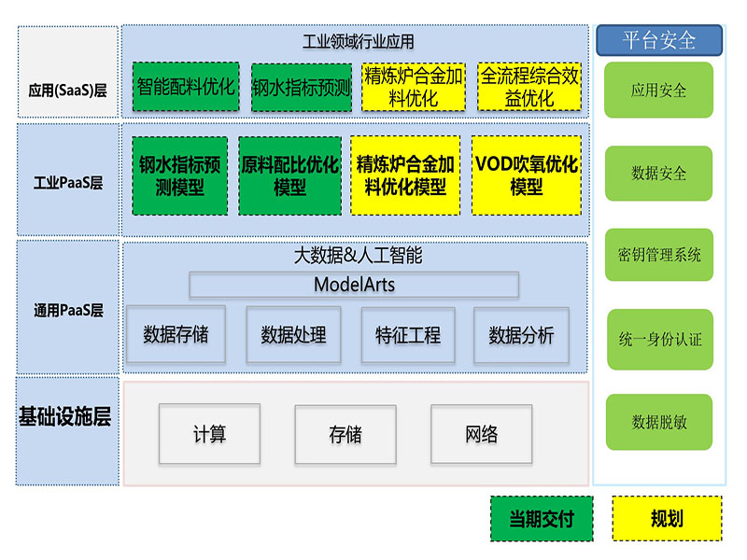Click the 密钥管理系统 green block

659,255
